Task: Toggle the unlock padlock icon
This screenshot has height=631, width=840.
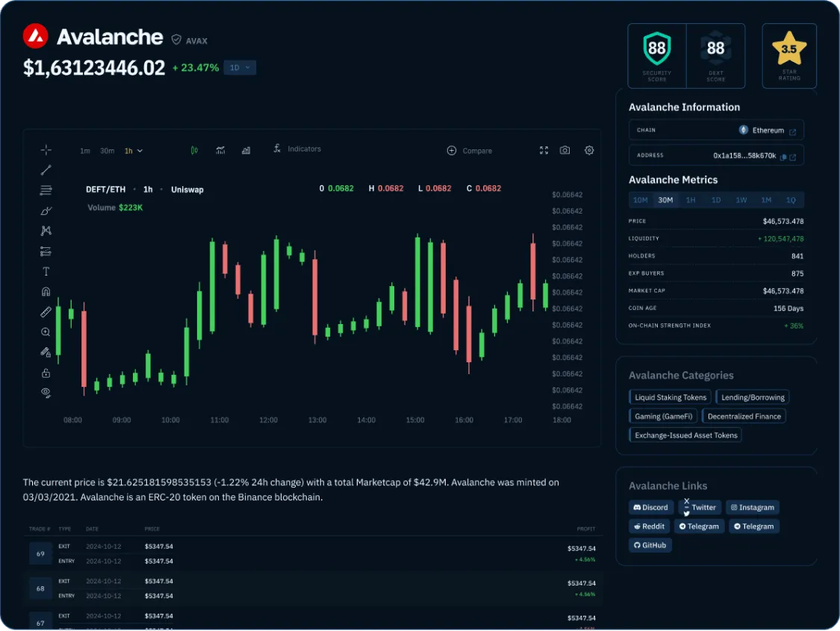Action: tap(46, 373)
